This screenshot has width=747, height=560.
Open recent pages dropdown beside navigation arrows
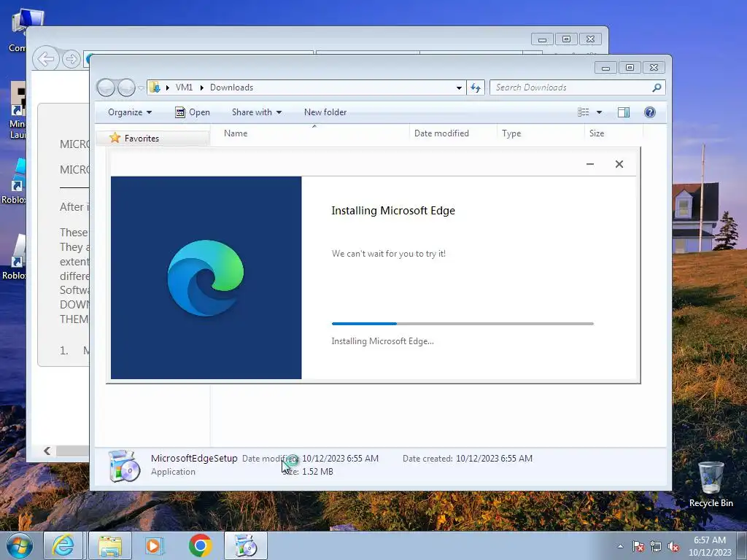point(141,88)
